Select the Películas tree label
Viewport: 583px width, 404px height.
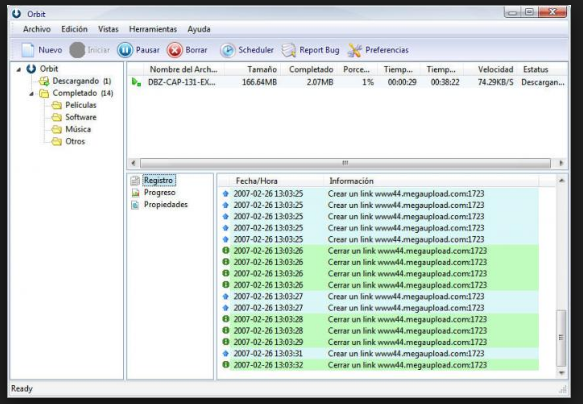(81, 105)
